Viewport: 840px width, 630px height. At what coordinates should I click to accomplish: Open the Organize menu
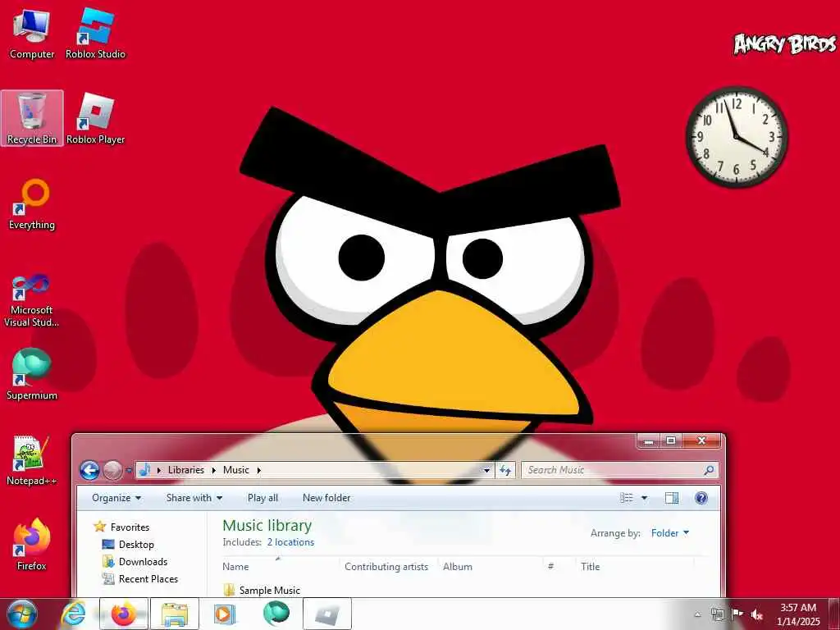click(116, 498)
